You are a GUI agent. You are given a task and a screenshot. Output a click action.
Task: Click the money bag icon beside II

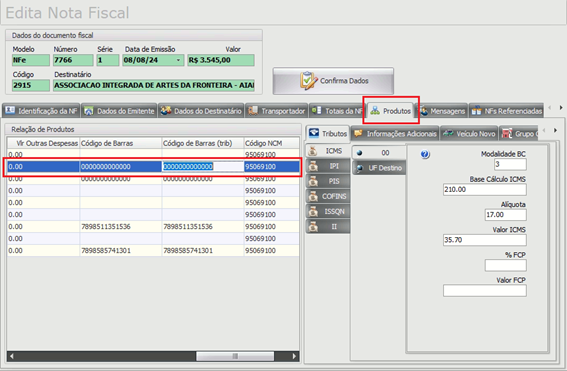tap(313, 227)
